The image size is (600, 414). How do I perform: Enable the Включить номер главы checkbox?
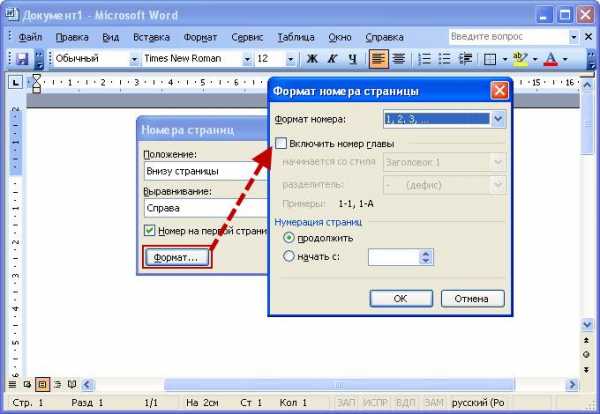[x=281, y=143]
